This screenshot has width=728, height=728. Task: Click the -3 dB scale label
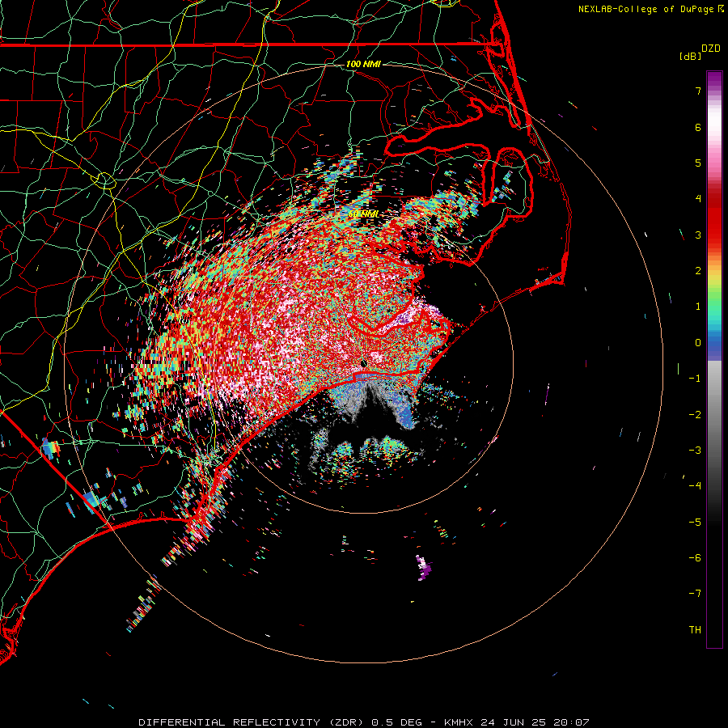click(x=695, y=451)
